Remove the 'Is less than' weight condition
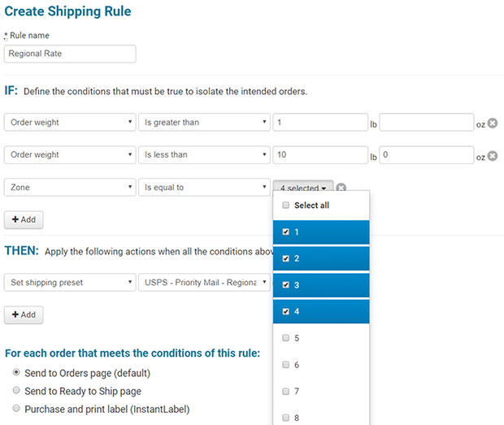The height and width of the screenshot is (425, 504). 492,156
